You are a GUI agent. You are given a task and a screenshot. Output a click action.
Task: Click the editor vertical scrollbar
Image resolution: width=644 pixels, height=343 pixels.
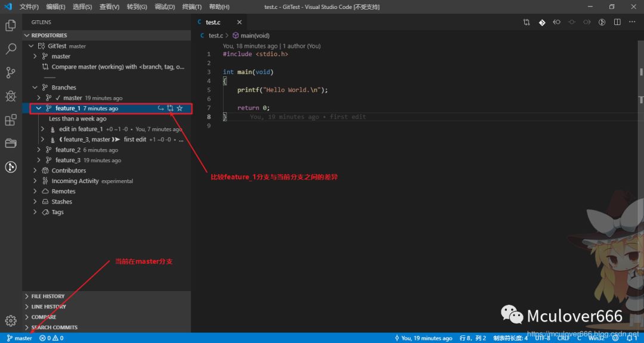(640, 186)
